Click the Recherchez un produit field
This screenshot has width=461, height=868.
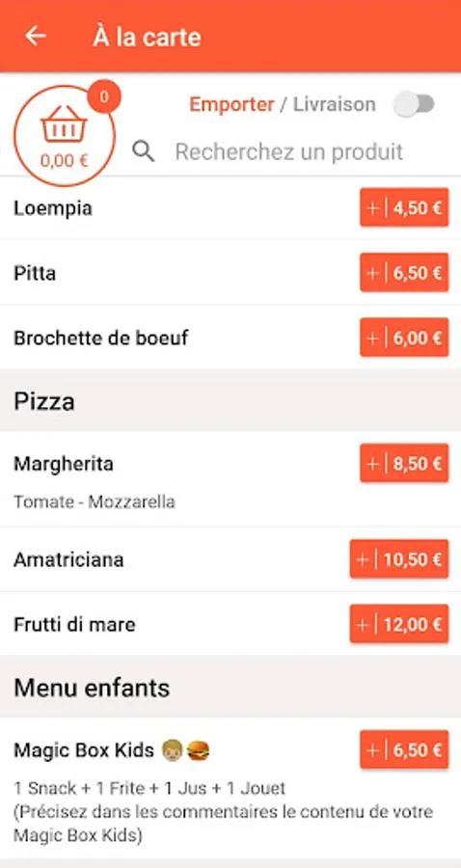coord(289,151)
